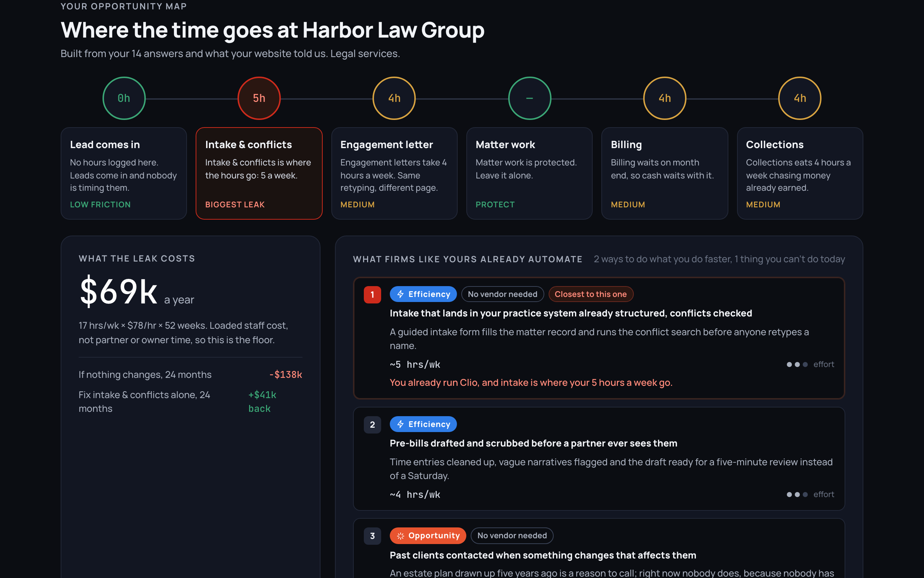
Task: Click No vendor needed pill on recommendation 3
Action: coord(512,535)
